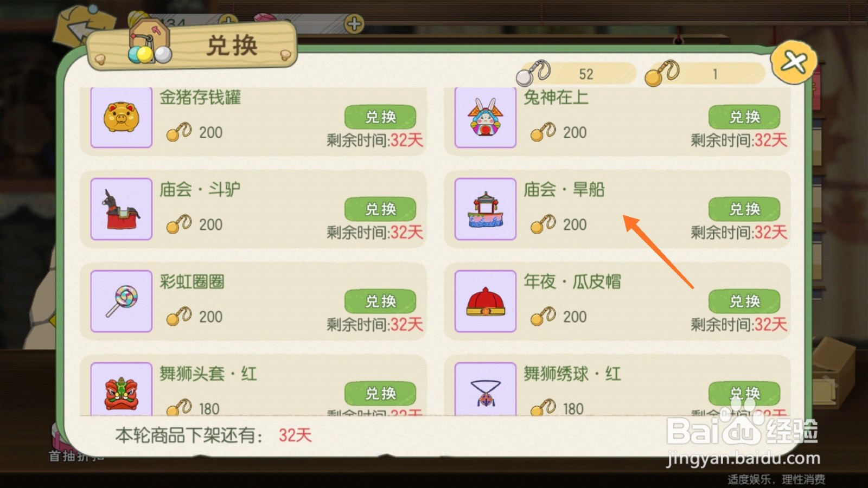Screen dimensions: 868x488
Task: Tap the rainbow lollipop item icon
Action: click(122, 301)
